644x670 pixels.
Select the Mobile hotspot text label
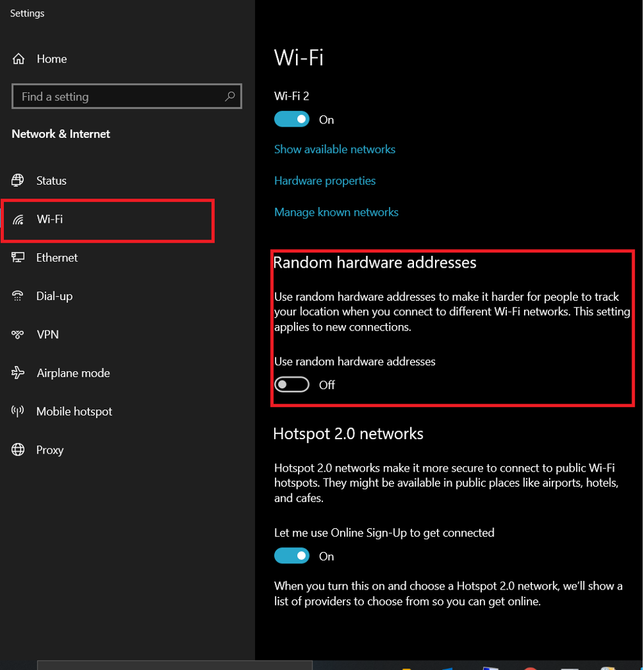click(74, 411)
